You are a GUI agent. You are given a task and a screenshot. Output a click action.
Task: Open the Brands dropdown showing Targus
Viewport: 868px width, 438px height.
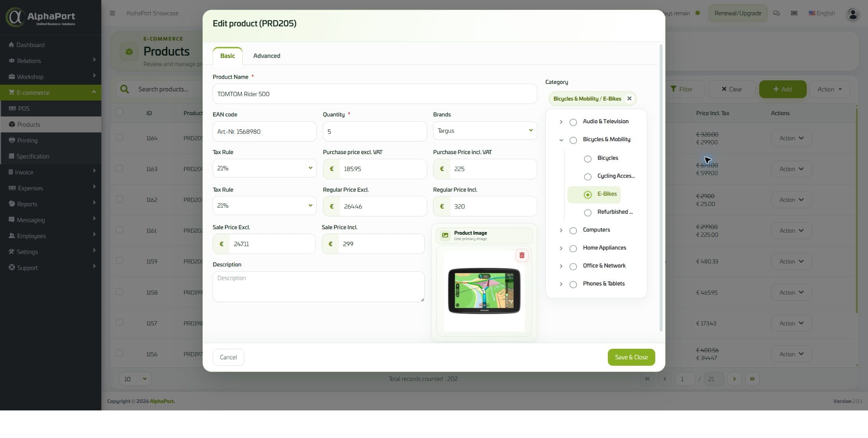point(485,131)
